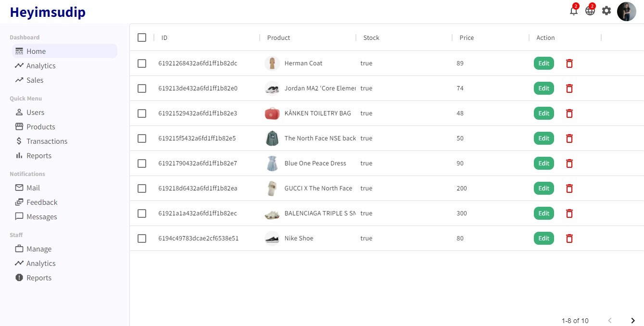Click Edit for BALENCIAGA TRIPLE S
This screenshot has height=326, width=644.
(x=543, y=213)
